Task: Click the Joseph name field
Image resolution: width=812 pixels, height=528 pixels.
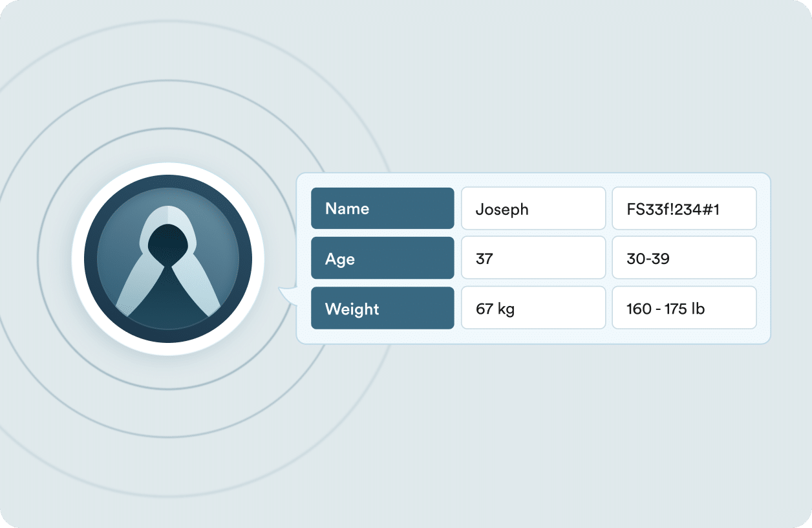Action: coord(533,208)
